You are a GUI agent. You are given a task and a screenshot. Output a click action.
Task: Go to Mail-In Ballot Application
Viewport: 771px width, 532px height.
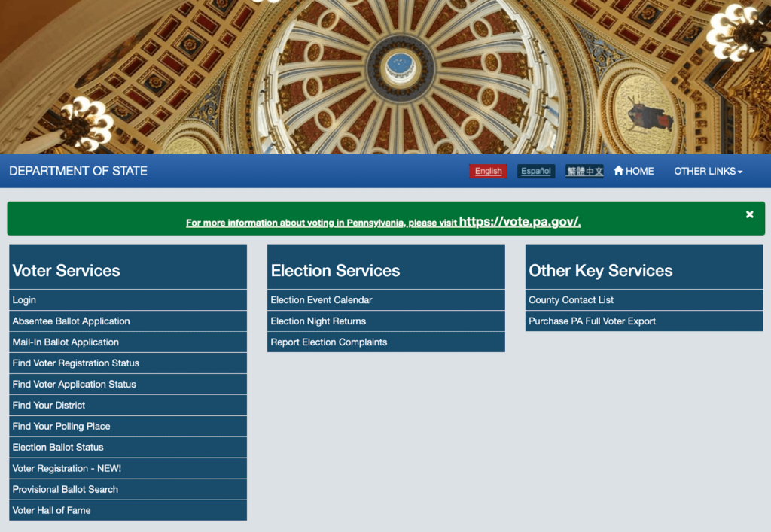click(x=66, y=342)
